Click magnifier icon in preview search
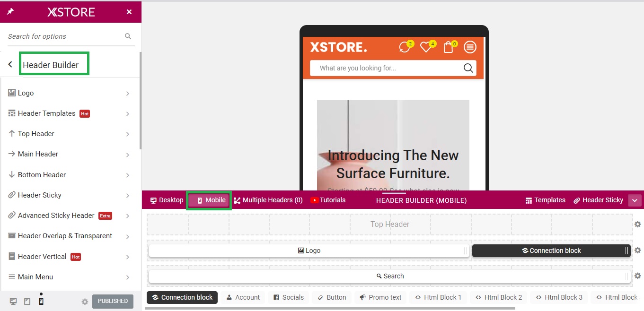This screenshot has height=311, width=644. pos(468,68)
